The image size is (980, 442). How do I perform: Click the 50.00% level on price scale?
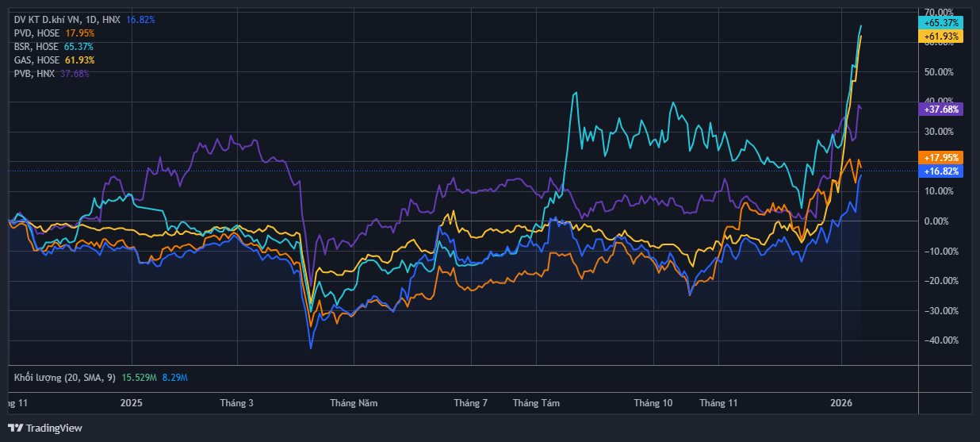(939, 72)
